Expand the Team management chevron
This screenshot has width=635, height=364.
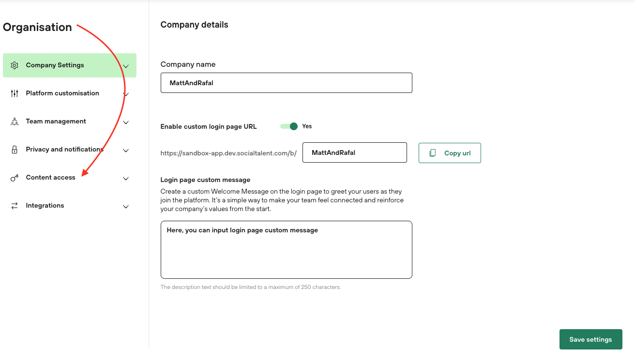(x=126, y=122)
